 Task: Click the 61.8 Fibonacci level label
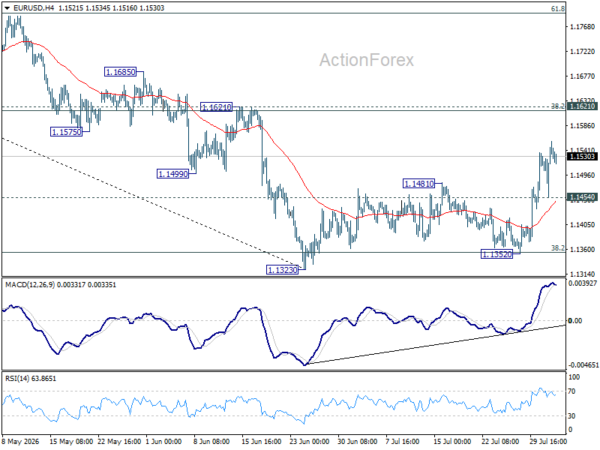[558, 8]
